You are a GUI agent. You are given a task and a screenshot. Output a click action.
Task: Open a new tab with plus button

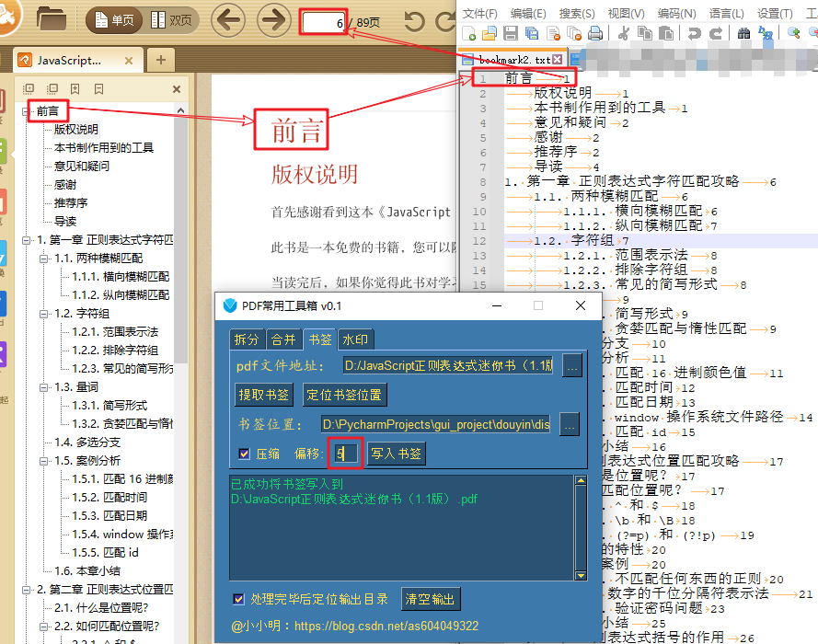point(161,60)
